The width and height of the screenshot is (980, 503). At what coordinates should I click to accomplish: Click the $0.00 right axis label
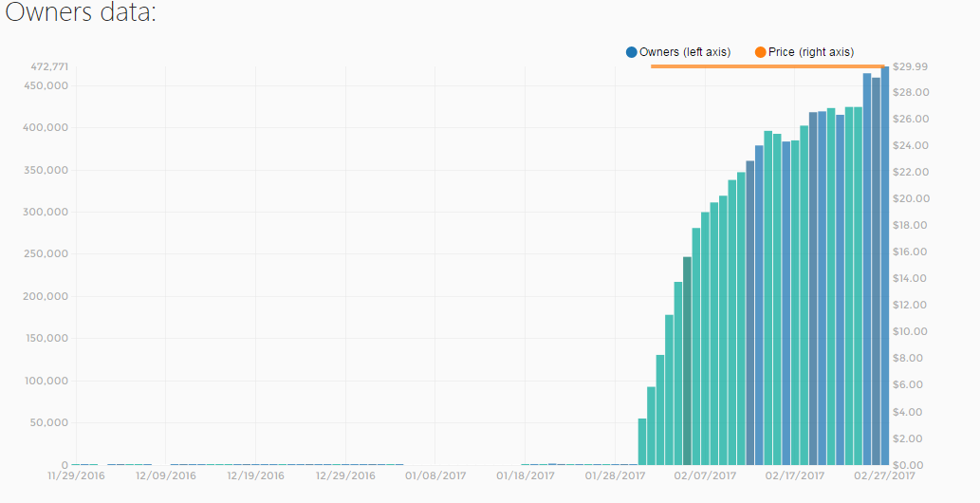pos(908,465)
